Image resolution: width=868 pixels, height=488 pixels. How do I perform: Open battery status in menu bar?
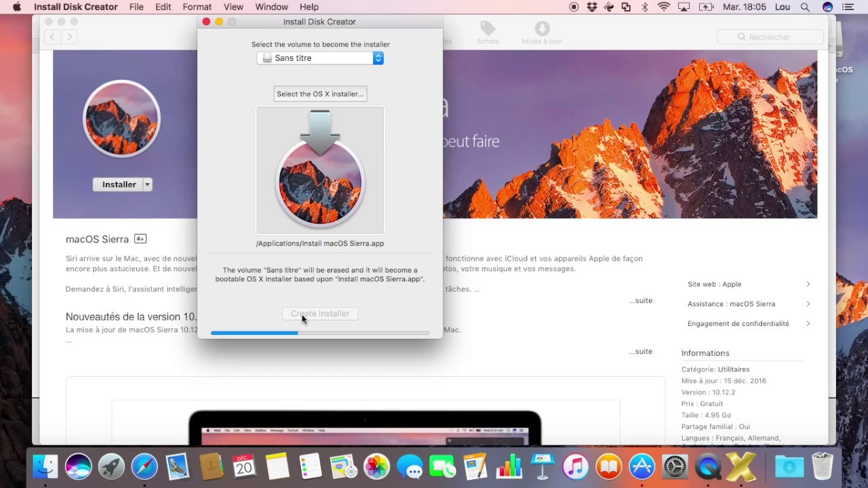pyautogui.click(x=706, y=7)
